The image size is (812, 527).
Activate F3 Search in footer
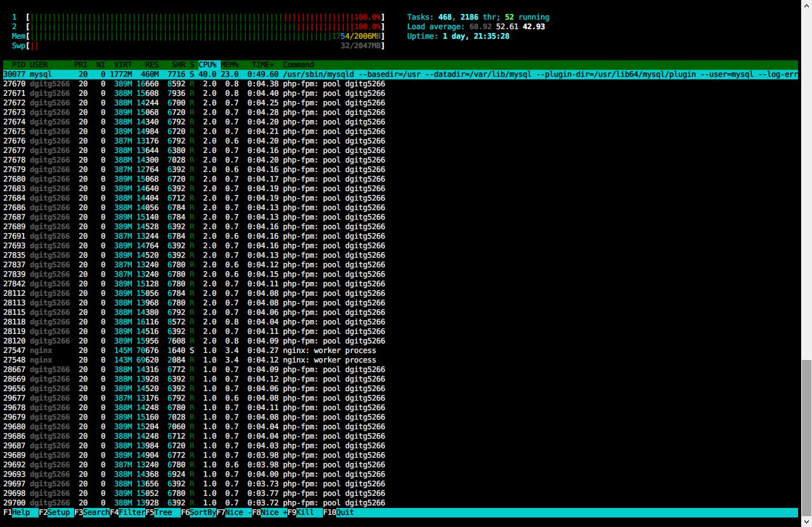92,512
